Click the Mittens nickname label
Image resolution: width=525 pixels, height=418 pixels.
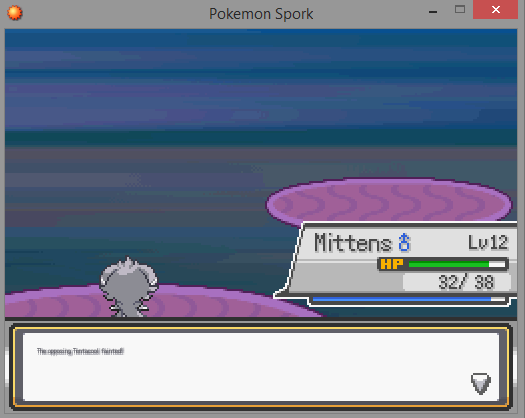pyautogui.click(x=353, y=242)
